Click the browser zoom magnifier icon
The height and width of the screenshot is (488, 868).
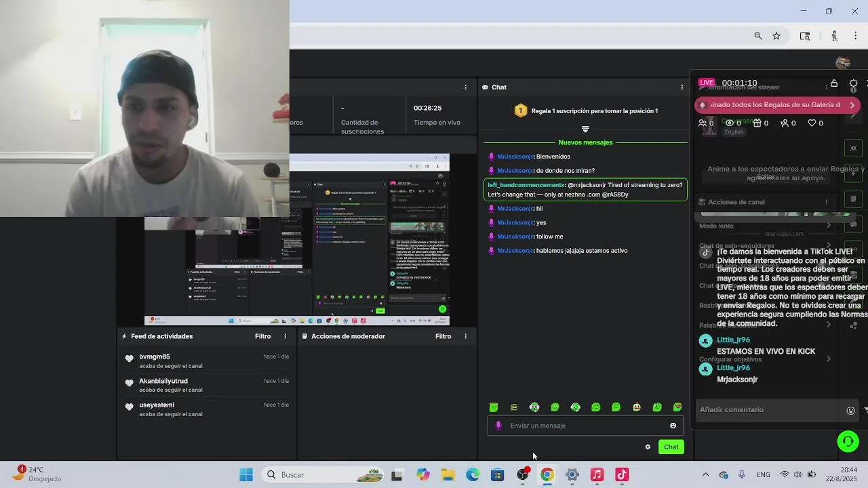point(758,36)
